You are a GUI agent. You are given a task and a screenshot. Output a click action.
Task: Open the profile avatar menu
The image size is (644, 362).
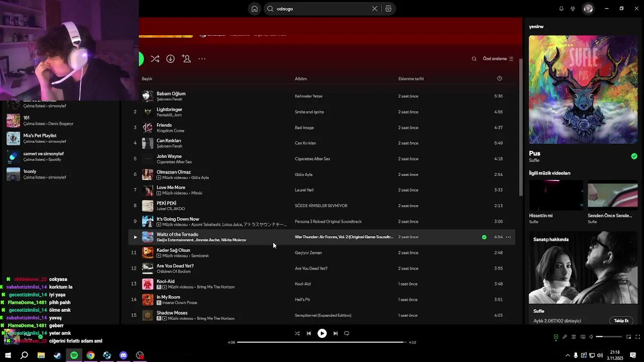click(x=588, y=9)
